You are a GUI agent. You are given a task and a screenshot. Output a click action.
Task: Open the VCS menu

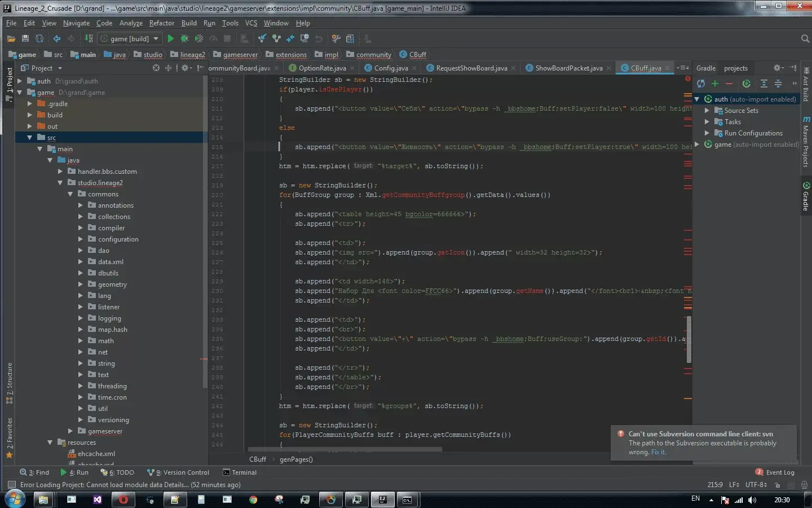click(251, 23)
